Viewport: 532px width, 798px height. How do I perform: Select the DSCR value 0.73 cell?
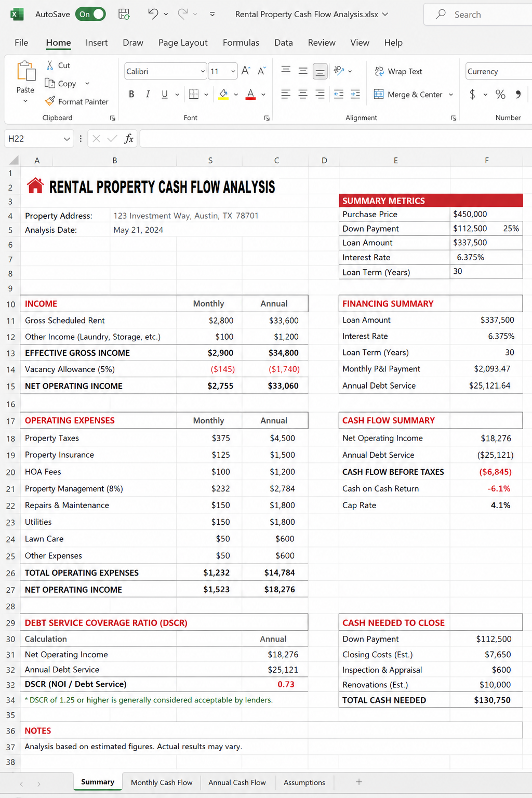pyautogui.click(x=275, y=684)
